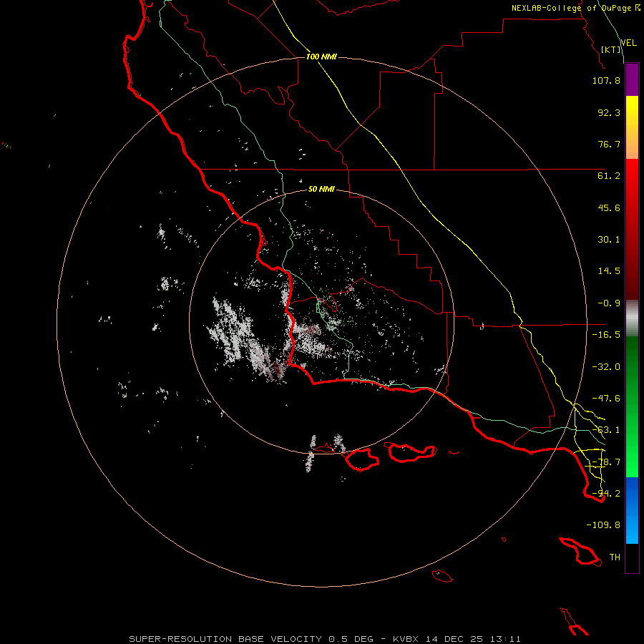Screen dimensions: 644x644
Task: Click the 14.5 velocity scale value
Action: [609, 271]
